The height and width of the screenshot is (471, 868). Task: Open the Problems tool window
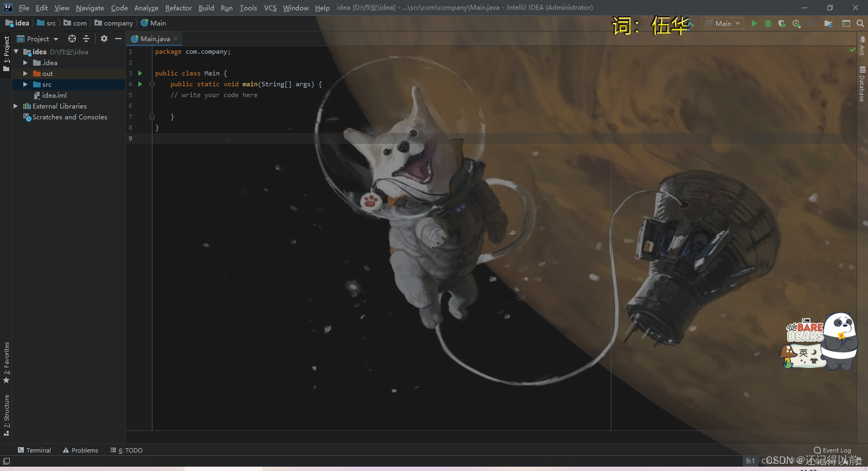(80, 450)
